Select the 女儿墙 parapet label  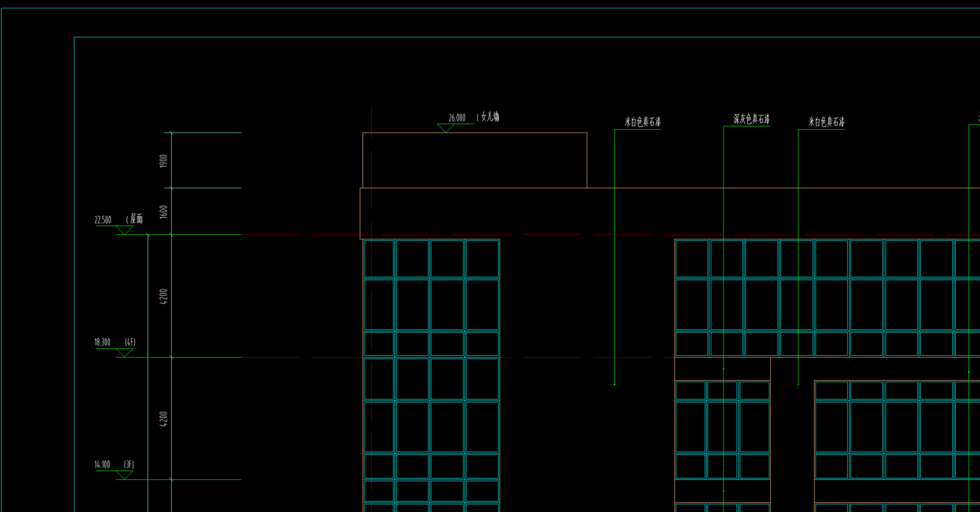[x=489, y=117]
